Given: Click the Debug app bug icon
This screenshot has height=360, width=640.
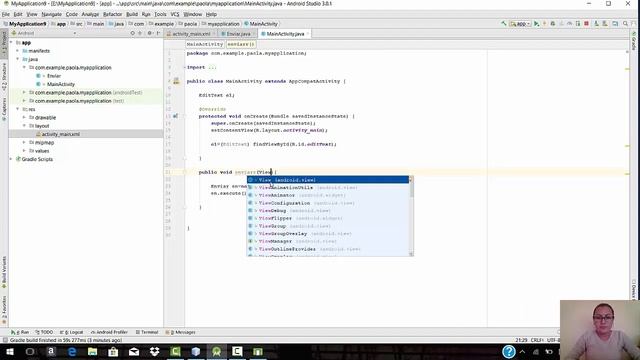Looking at the screenshot, I should point(553,24).
